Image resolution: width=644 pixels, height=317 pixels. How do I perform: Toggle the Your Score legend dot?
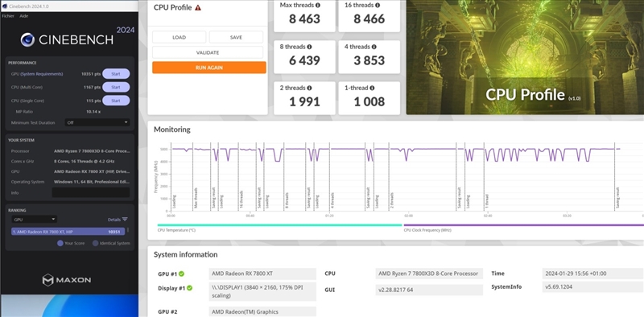coord(60,243)
